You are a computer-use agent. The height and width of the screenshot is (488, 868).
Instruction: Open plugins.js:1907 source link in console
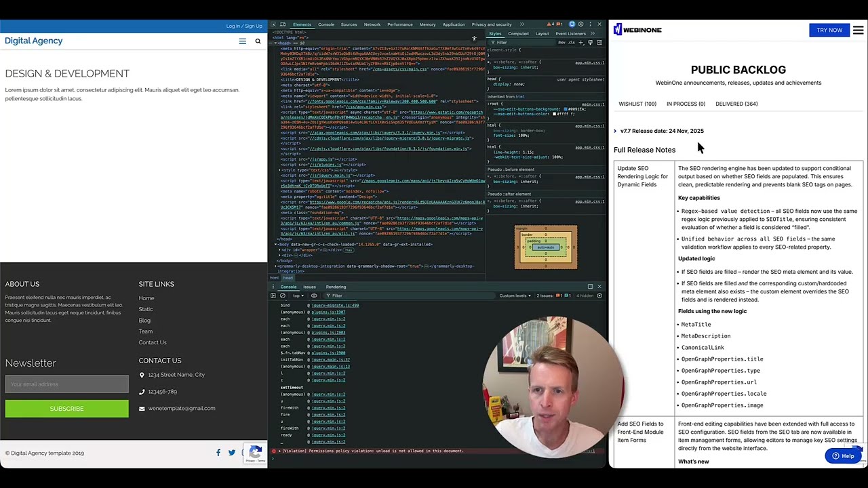pos(328,312)
